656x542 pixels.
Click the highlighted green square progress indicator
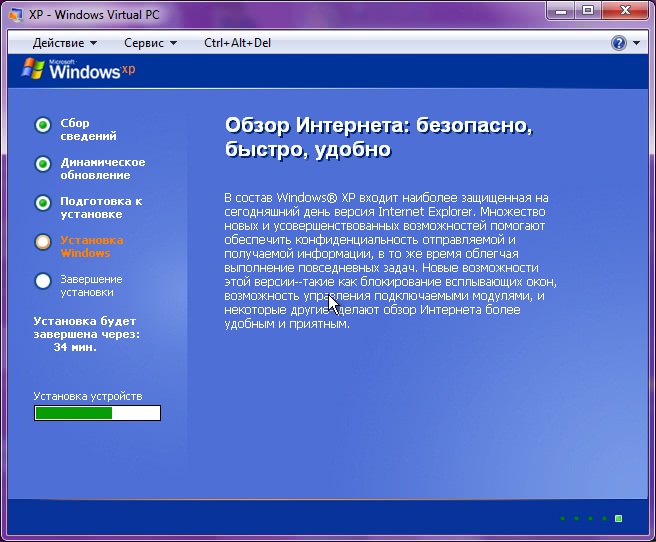(618, 519)
